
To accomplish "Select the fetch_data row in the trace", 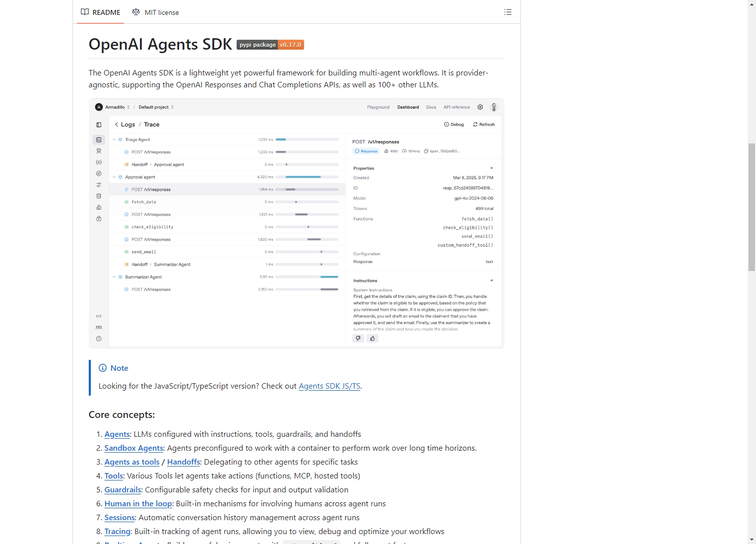I will pyautogui.click(x=227, y=202).
